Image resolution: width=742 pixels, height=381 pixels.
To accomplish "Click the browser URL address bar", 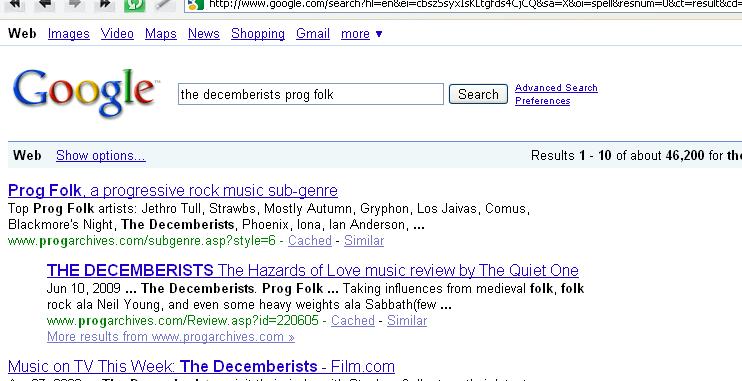I will tap(464, 4).
